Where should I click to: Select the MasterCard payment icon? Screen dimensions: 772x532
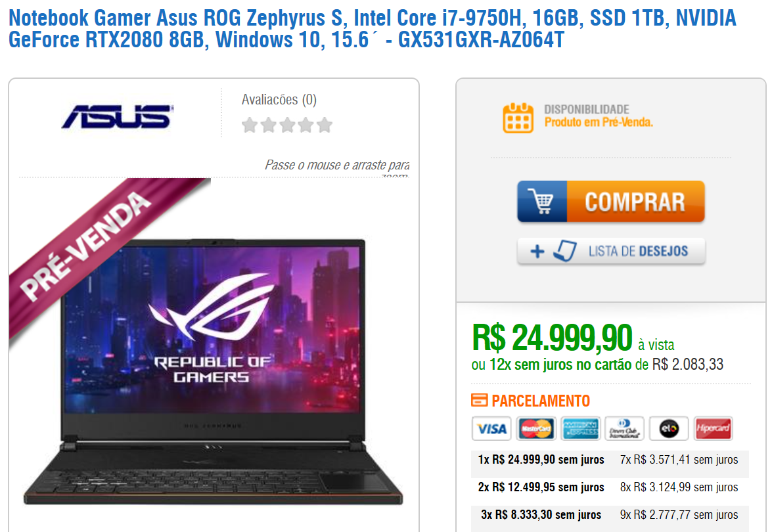click(536, 428)
